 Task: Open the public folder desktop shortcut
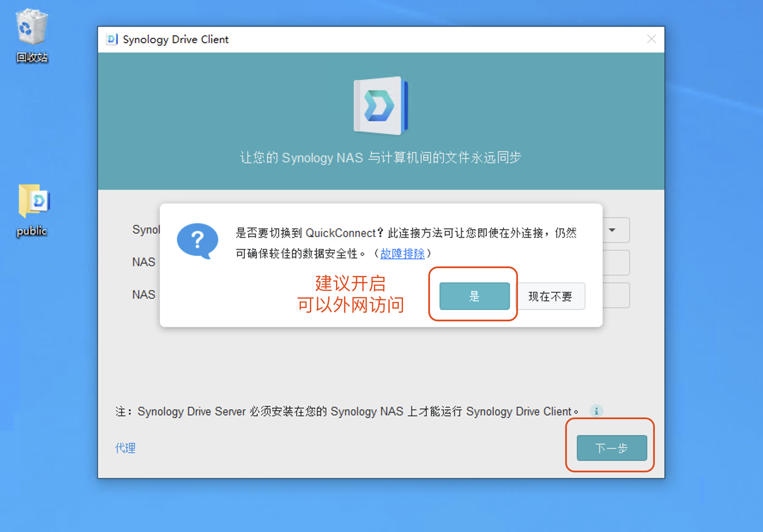coord(33,210)
